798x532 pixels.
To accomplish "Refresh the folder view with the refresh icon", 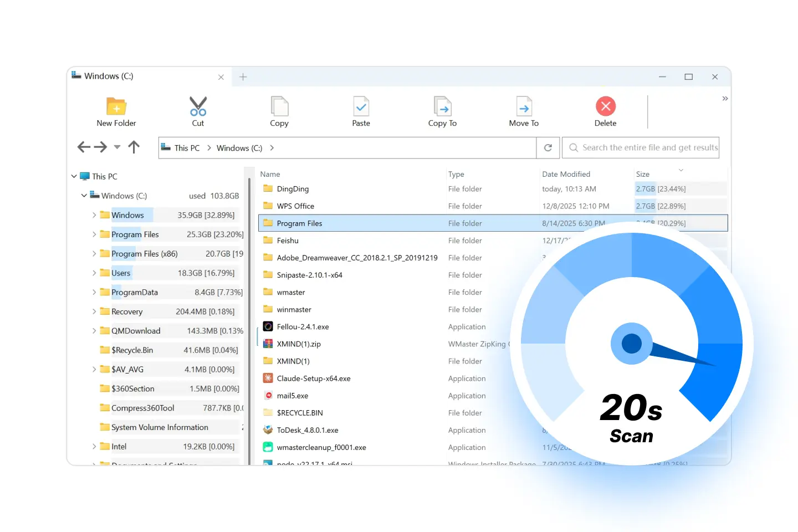I will coord(548,147).
